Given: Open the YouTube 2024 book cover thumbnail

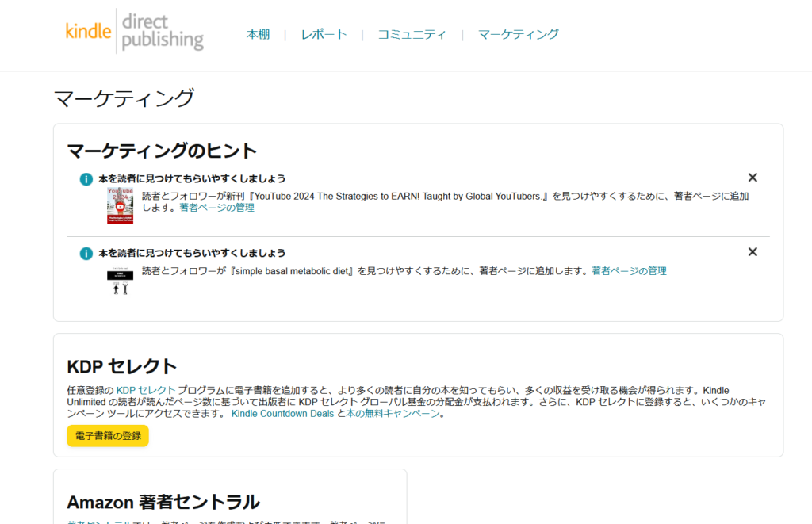Looking at the screenshot, I should pyautogui.click(x=120, y=205).
